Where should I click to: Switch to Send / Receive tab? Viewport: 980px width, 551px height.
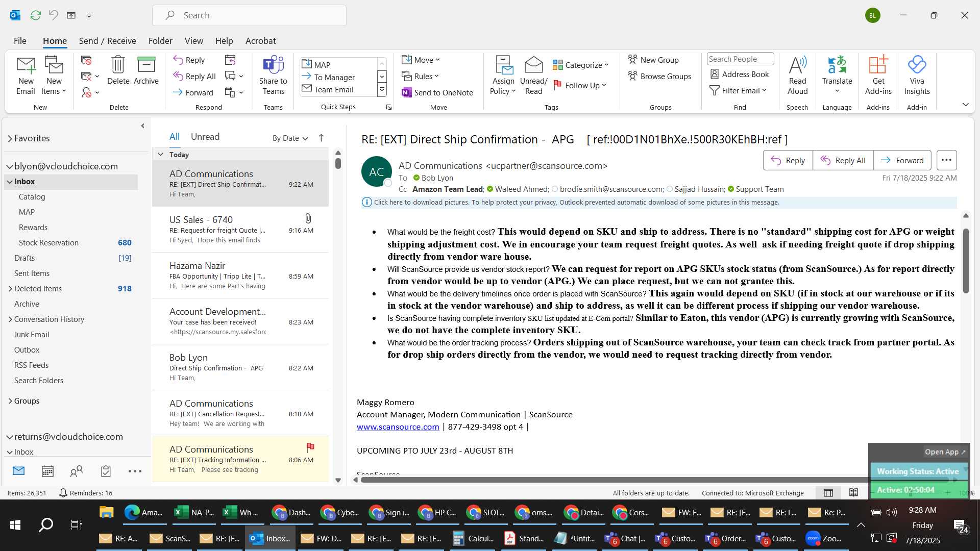point(107,41)
